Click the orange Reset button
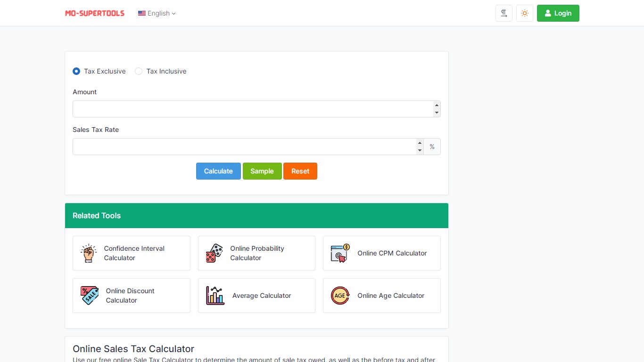The height and width of the screenshot is (362, 644). (300, 171)
